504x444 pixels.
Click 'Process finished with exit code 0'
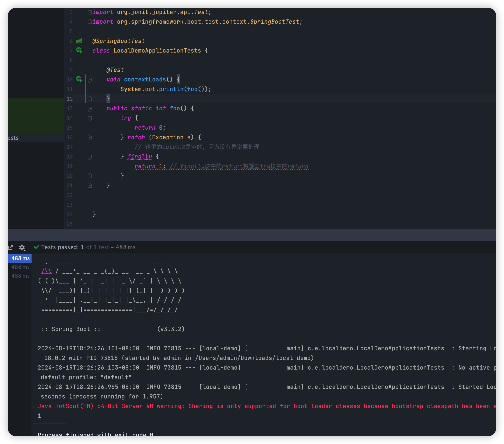[95, 434]
